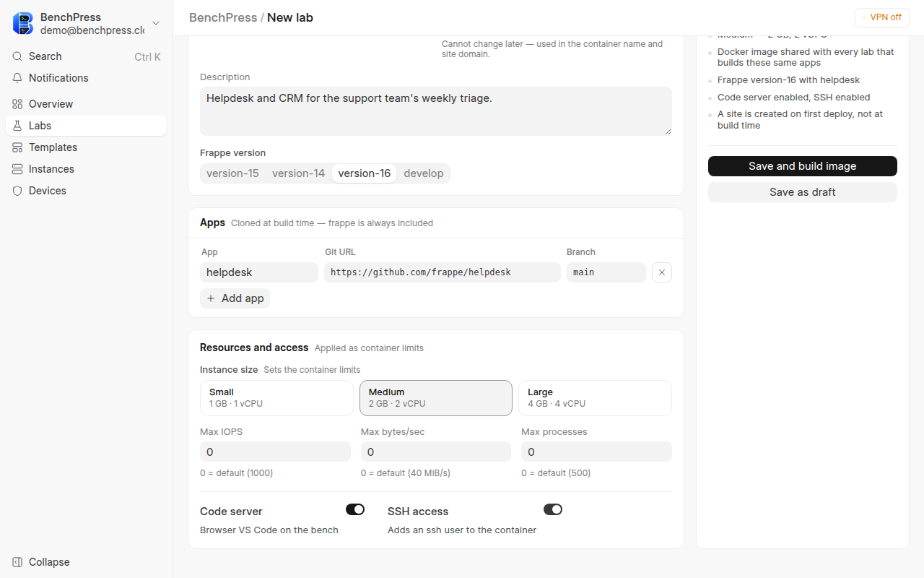Click Save and build image
Image resolution: width=924 pixels, height=578 pixels.
point(803,166)
